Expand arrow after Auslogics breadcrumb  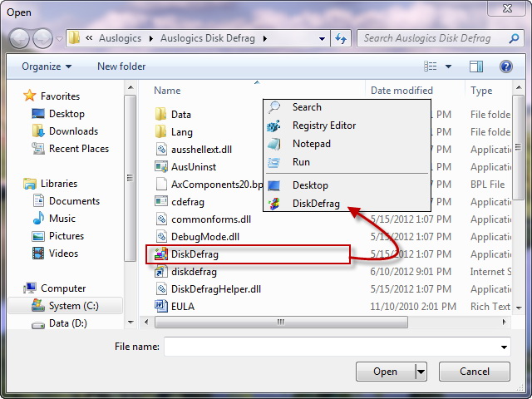click(x=151, y=39)
